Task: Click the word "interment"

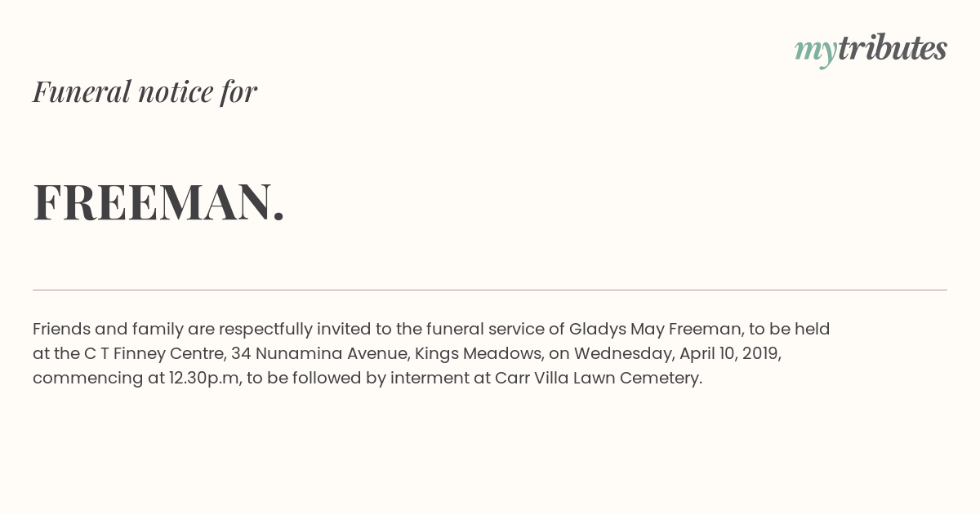Action: (x=429, y=379)
